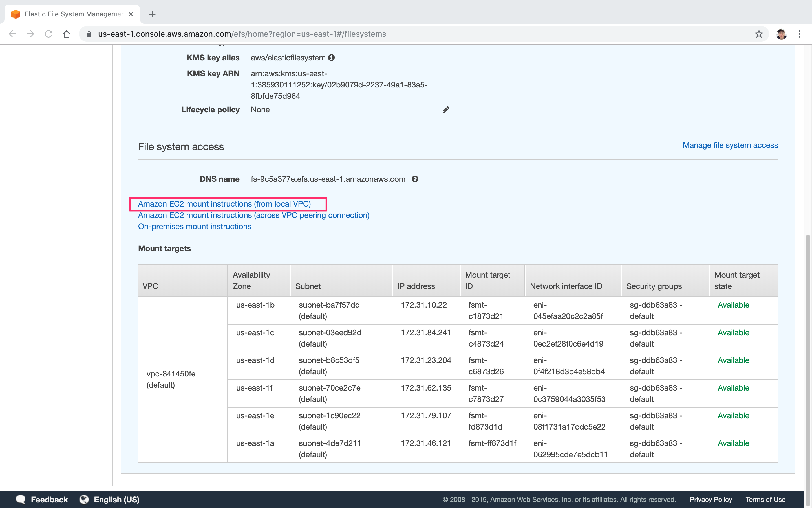Change language English (US)
The image size is (812, 508).
pyautogui.click(x=116, y=500)
